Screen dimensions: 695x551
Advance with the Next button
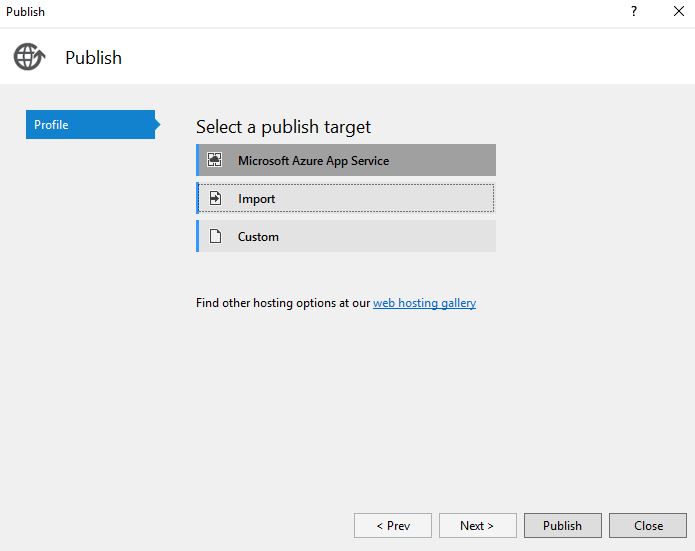478,526
